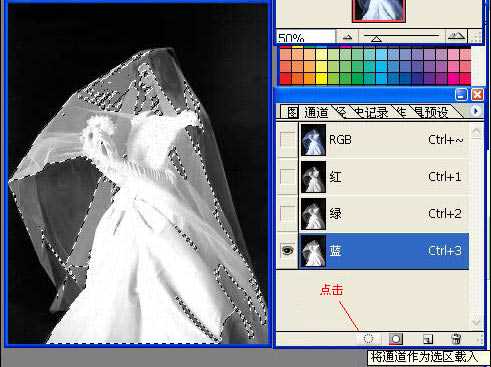This screenshot has height=367, width=491.
Task: Click the channel list scroll down arrow
Action: point(476,323)
